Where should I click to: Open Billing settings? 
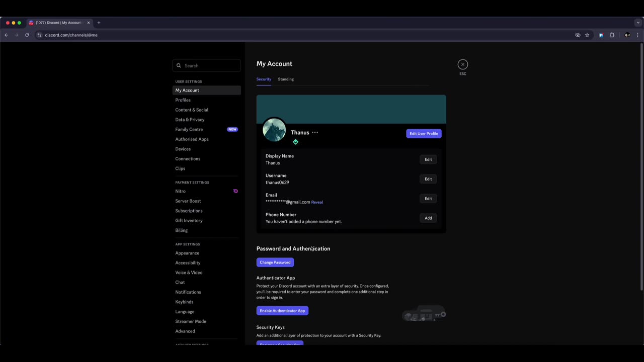[x=207, y=230]
